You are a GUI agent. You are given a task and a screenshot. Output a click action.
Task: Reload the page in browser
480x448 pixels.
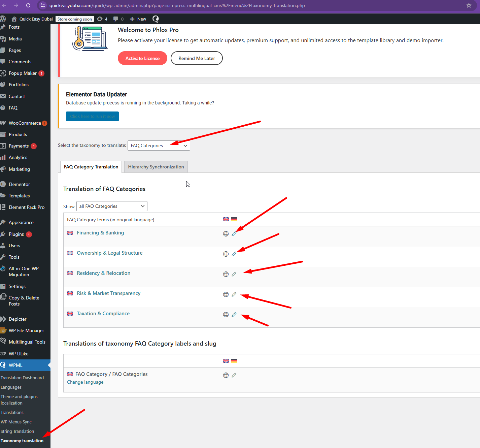point(28,5)
